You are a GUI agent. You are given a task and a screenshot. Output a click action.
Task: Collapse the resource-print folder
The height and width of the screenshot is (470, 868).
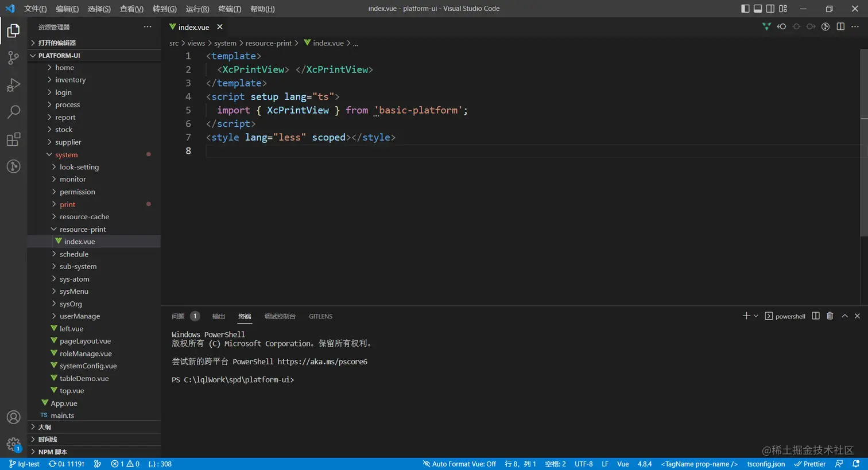(94, 229)
